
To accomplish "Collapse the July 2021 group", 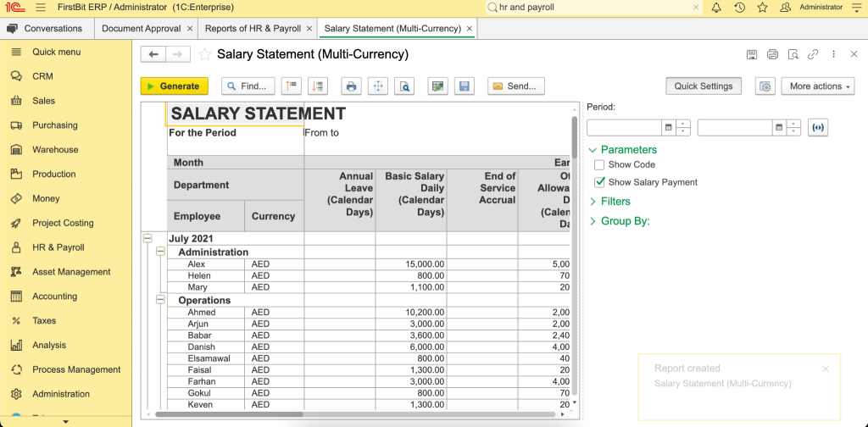I will (x=147, y=238).
